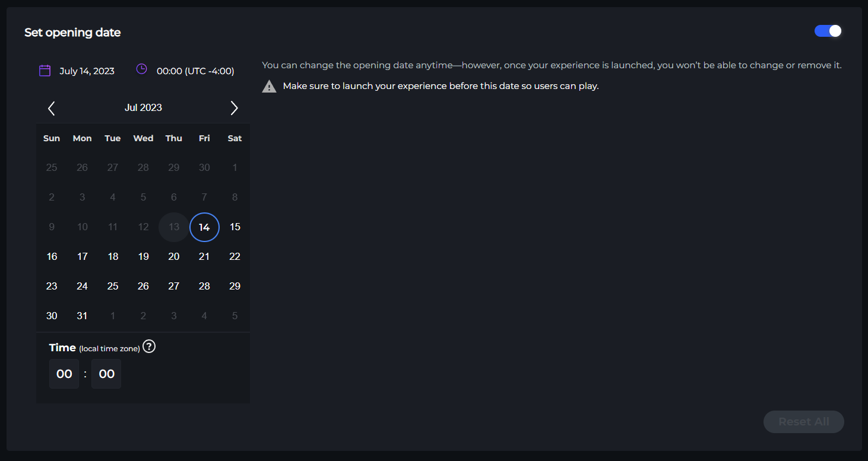
Task: Click the hours input box
Action: [64, 374]
